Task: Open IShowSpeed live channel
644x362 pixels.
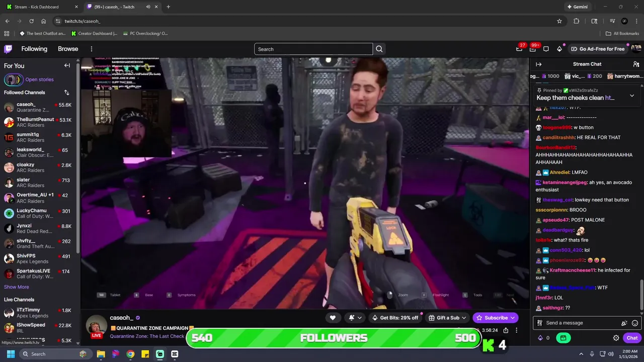Action: coord(38,328)
